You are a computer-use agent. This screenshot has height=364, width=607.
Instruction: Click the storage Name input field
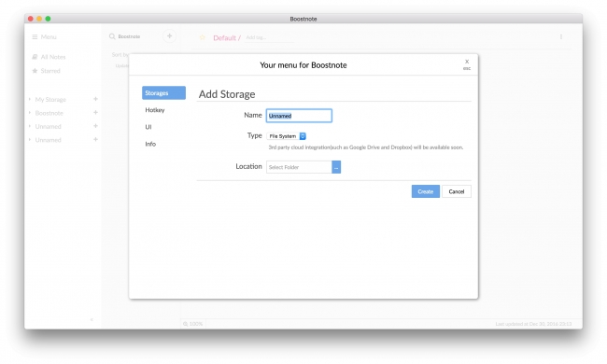299,116
